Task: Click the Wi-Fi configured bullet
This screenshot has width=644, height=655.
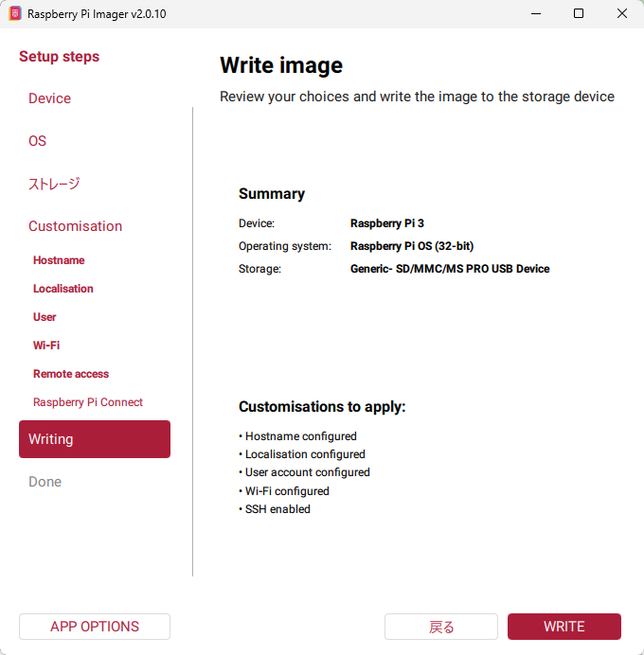Action: click(x=284, y=491)
